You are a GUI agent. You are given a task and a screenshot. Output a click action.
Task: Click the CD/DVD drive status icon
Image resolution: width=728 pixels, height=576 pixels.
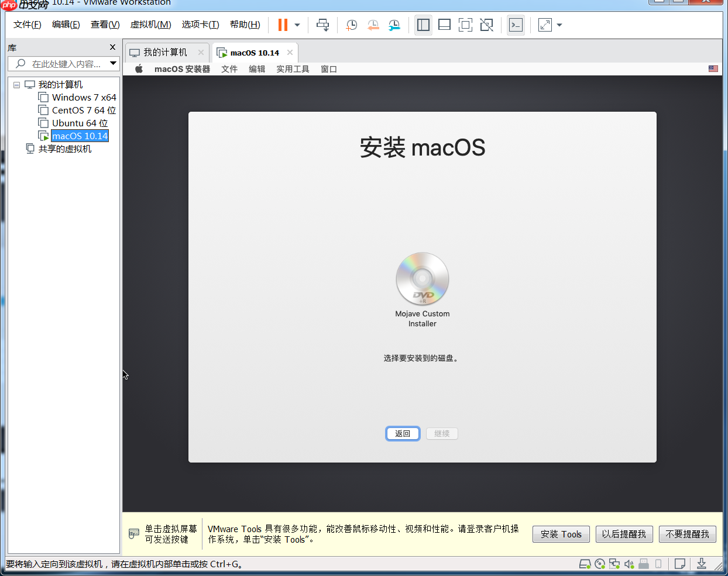pos(599,564)
